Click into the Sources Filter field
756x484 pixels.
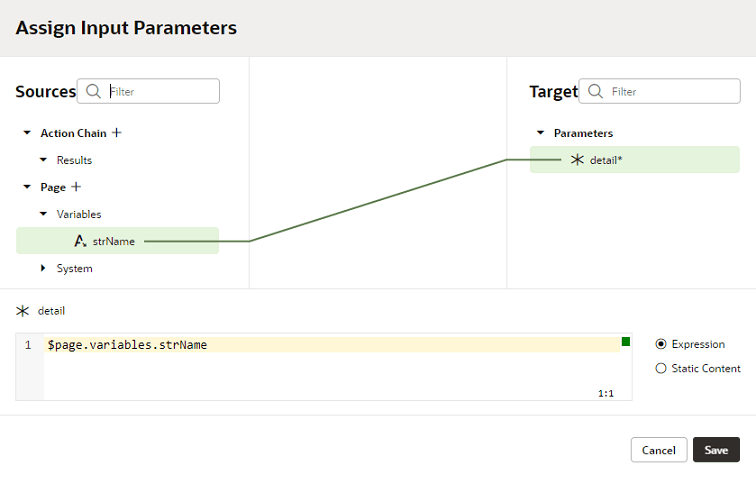coord(160,91)
